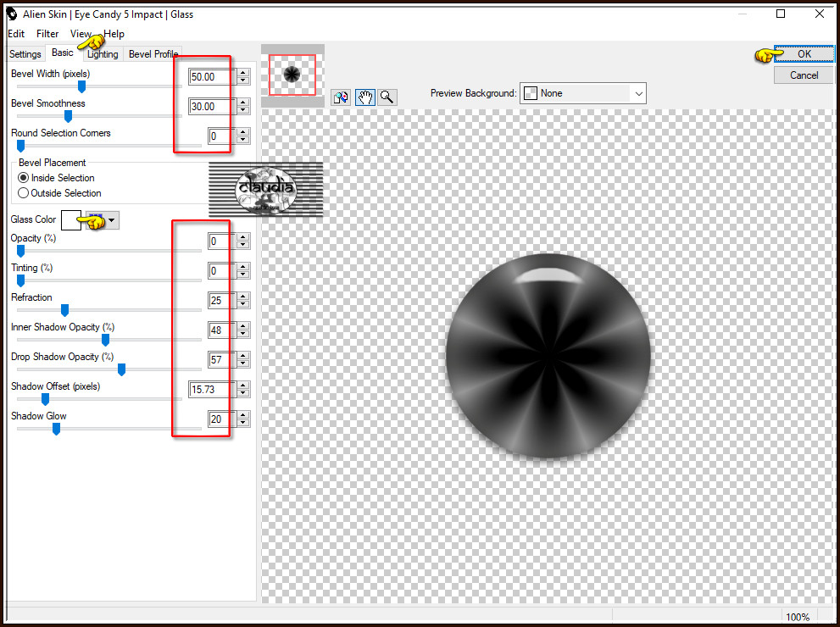Select the magnifier zoom tool

[x=387, y=97]
